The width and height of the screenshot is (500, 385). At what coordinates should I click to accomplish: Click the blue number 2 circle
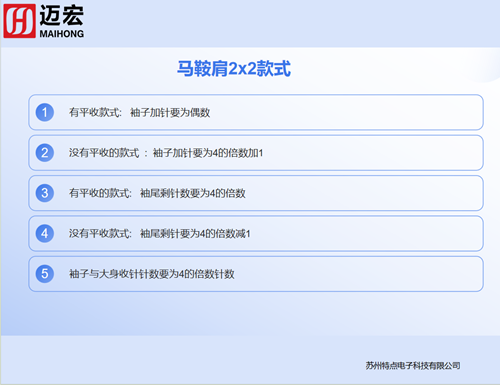(45, 153)
